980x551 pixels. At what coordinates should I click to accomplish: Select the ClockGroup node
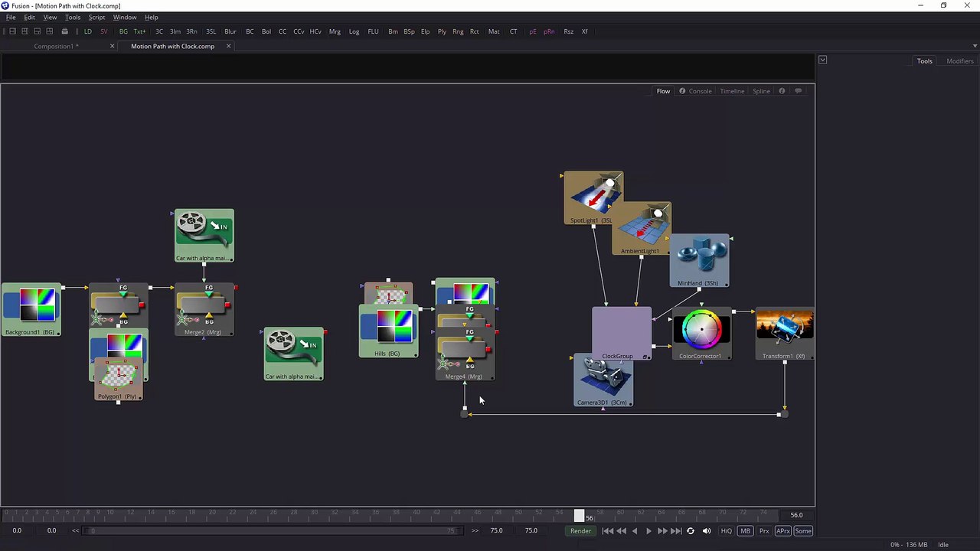[x=622, y=334]
